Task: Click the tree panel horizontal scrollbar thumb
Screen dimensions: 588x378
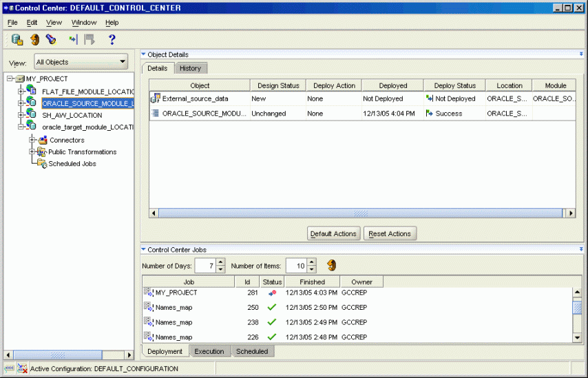Action: [58, 355]
